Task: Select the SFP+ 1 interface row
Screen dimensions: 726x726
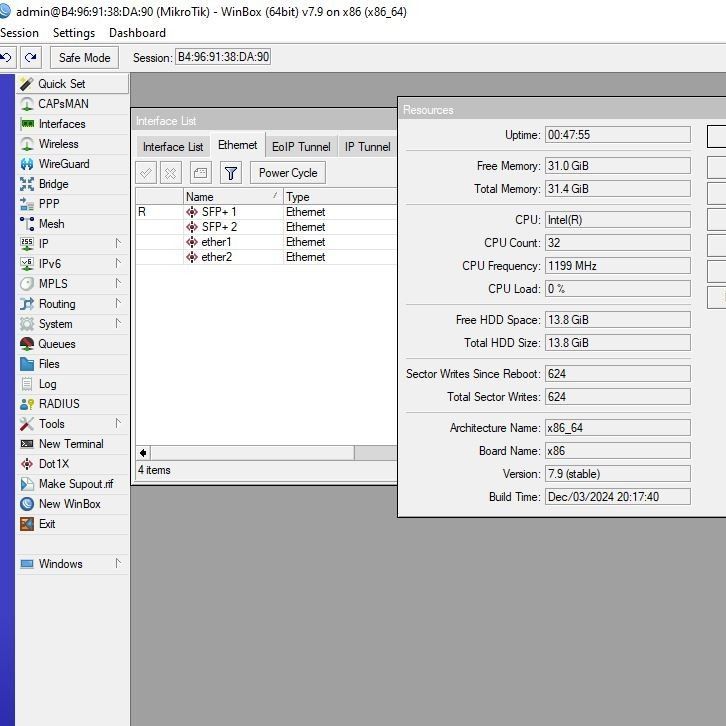Action: [x=218, y=212]
